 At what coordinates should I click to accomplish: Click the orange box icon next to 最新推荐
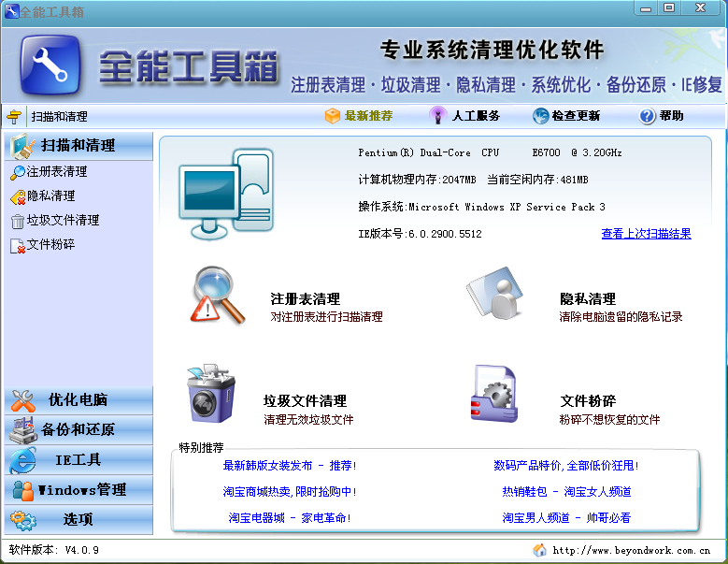click(x=333, y=116)
